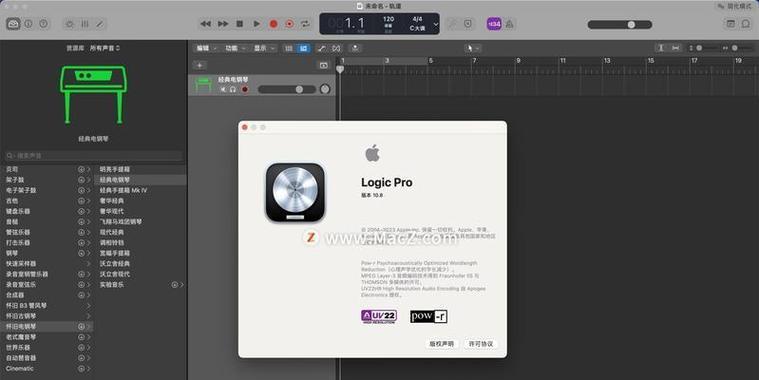
Task: Click the red Record button
Action: click(x=273, y=24)
